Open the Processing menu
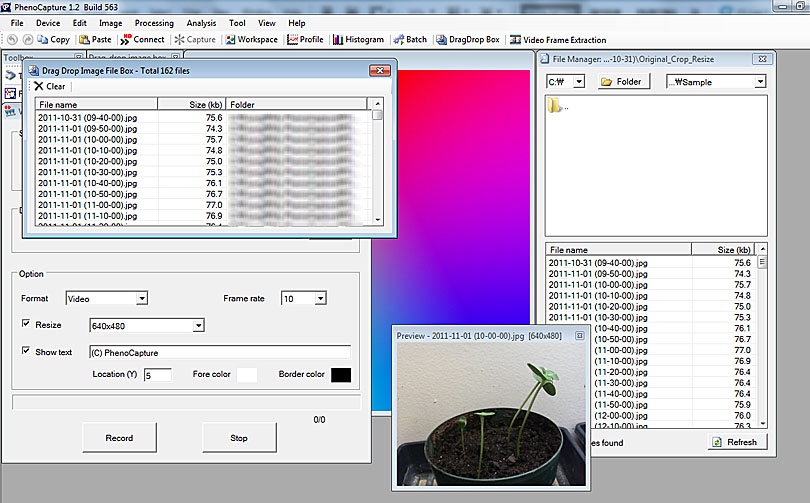 coord(153,22)
